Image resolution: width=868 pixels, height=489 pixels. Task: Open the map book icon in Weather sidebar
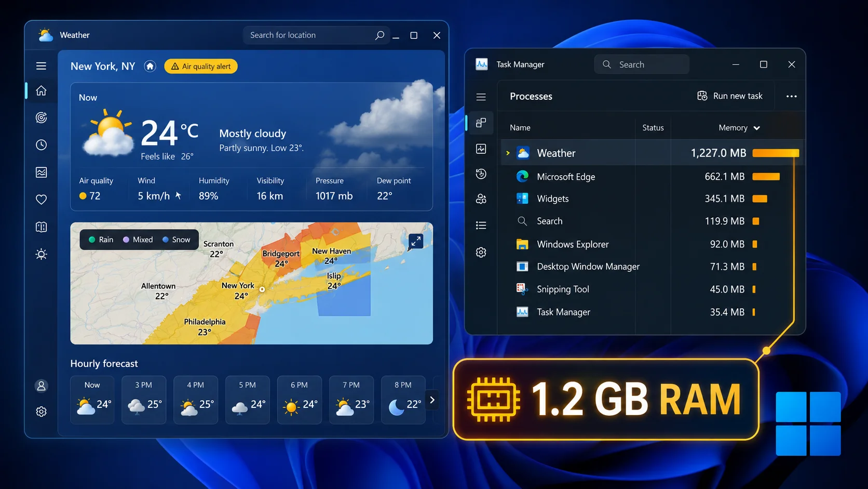coord(41,227)
